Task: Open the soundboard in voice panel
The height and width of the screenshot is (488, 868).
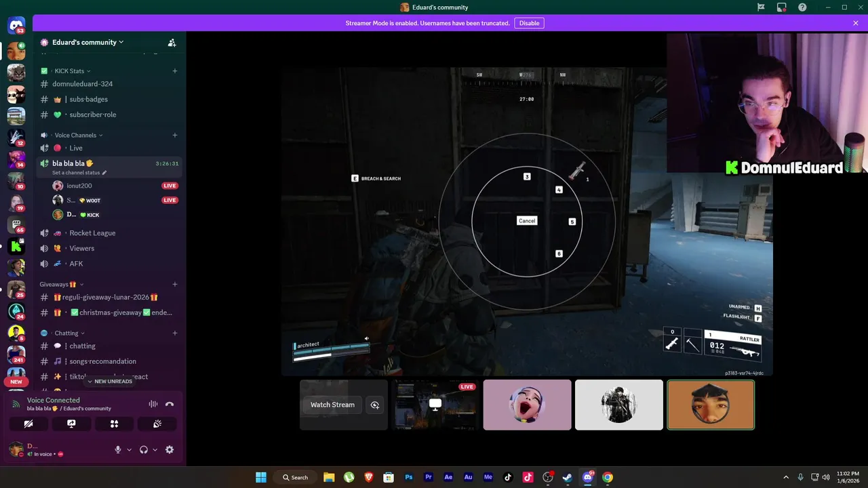Action: click(x=157, y=424)
